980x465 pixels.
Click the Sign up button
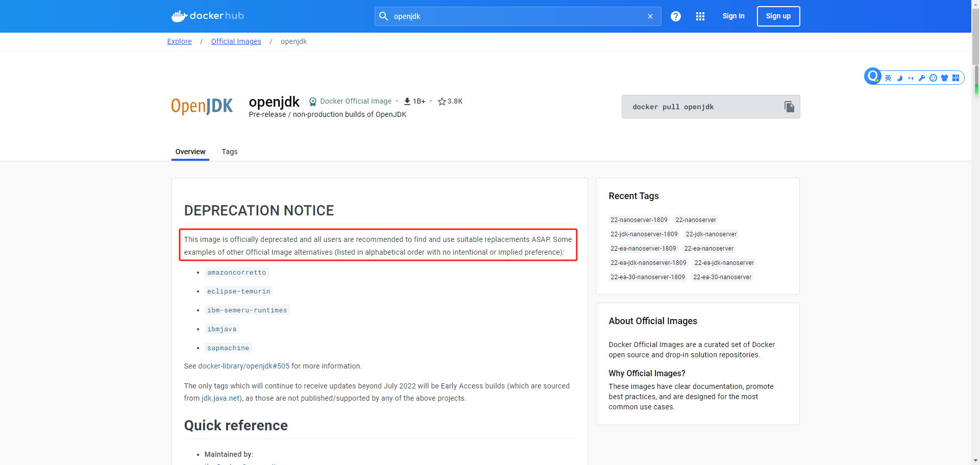click(x=778, y=16)
